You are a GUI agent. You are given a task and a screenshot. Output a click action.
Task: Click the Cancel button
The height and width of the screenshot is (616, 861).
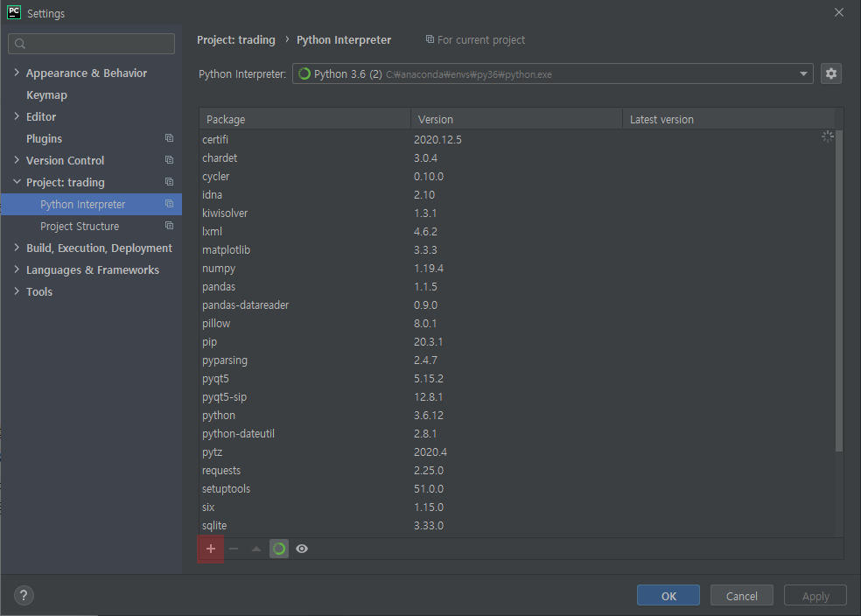pyautogui.click(x=742, y=596)
